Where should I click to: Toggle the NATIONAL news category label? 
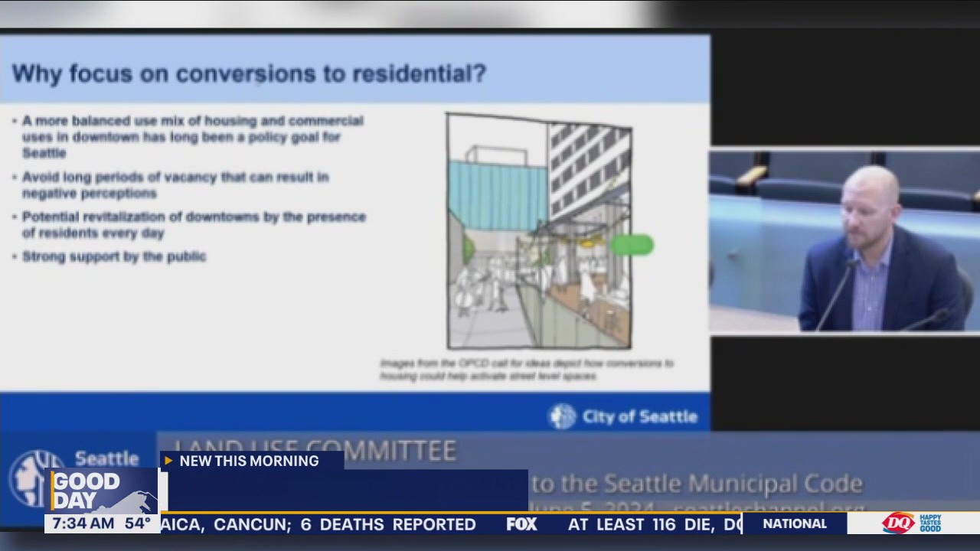[x=794, y=523]
